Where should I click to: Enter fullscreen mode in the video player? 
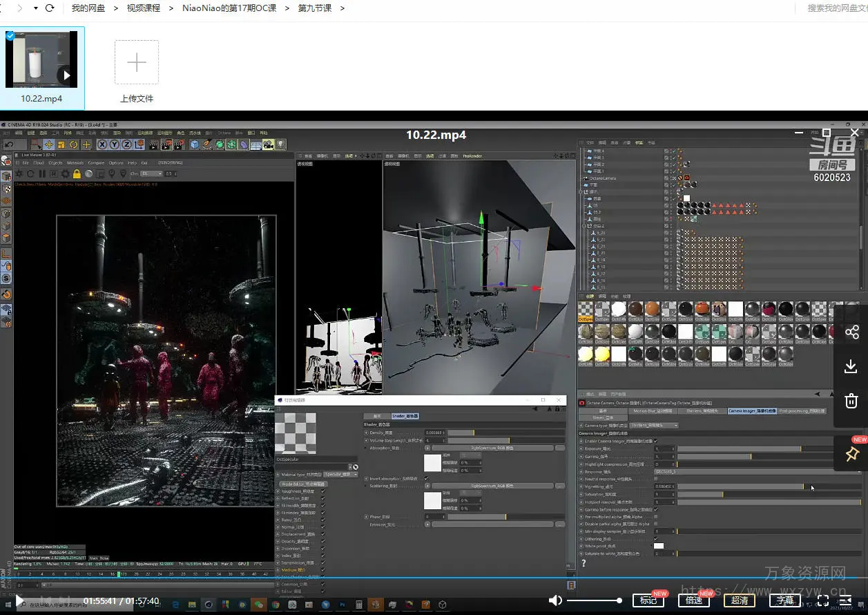(822, 600)
